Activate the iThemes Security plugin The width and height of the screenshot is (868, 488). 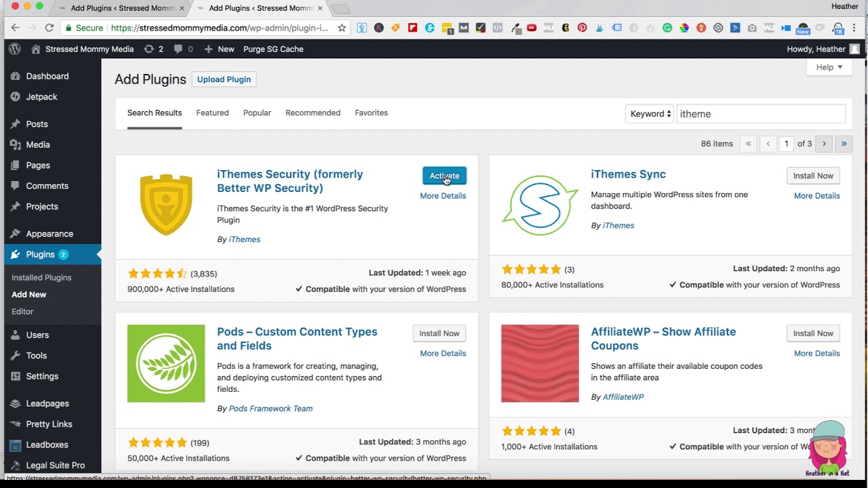(444, 176)
